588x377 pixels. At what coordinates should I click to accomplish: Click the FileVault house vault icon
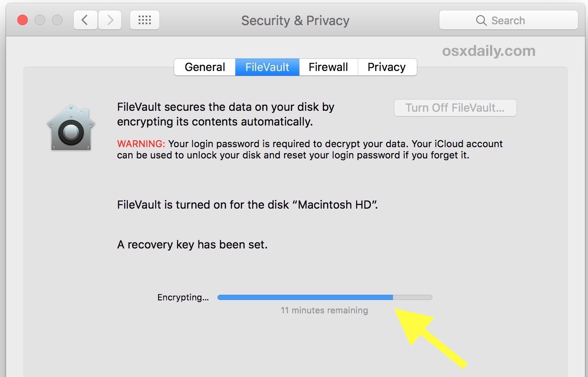click(x=71, y=128)
